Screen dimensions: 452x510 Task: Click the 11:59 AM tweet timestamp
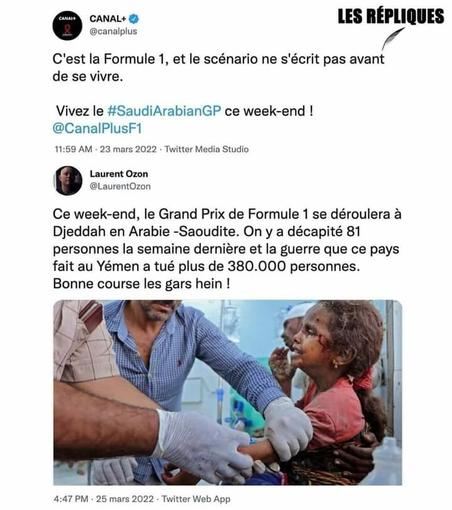coord(73,149)
